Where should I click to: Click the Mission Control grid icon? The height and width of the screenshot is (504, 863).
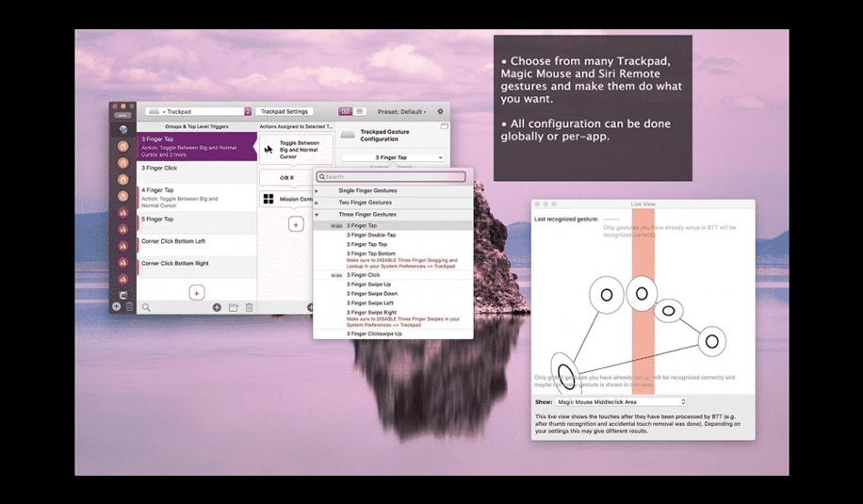click(269, 199)
